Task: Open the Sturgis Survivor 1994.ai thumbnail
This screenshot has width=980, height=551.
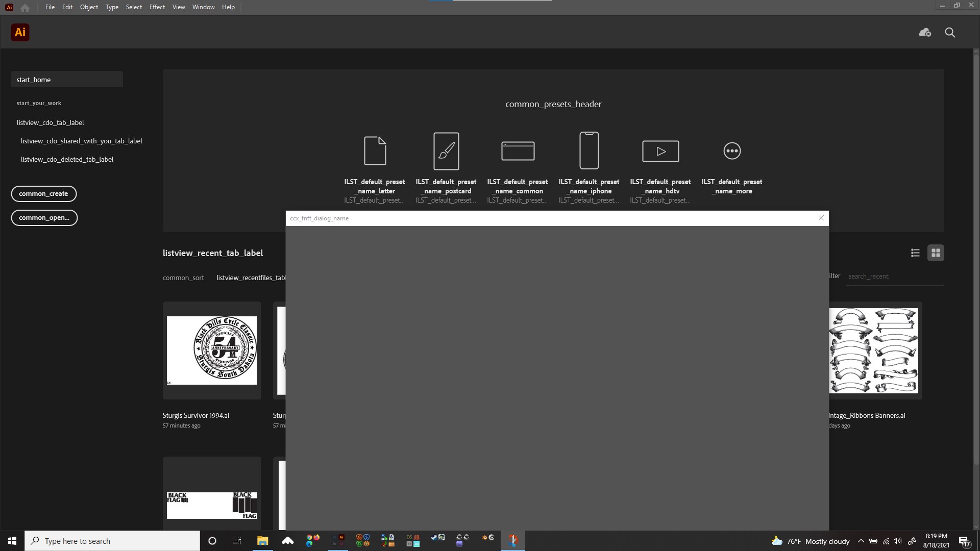Action: 211,350
